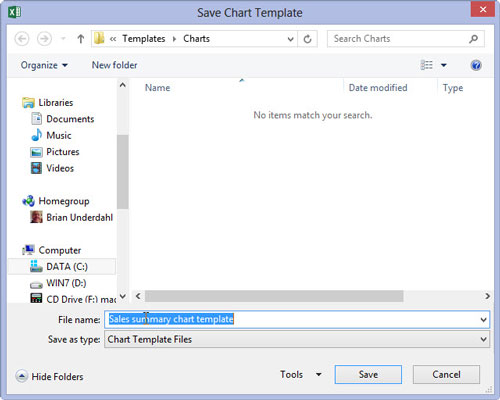500x400 pixels.
Task: Click the Music note icon
Action: tap(36, 135)
